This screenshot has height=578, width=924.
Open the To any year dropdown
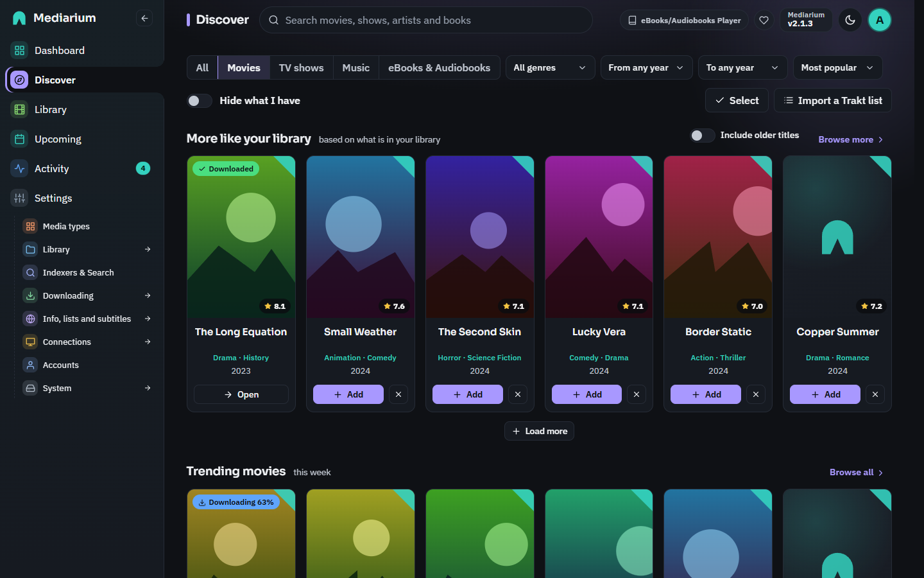[742, 67]
